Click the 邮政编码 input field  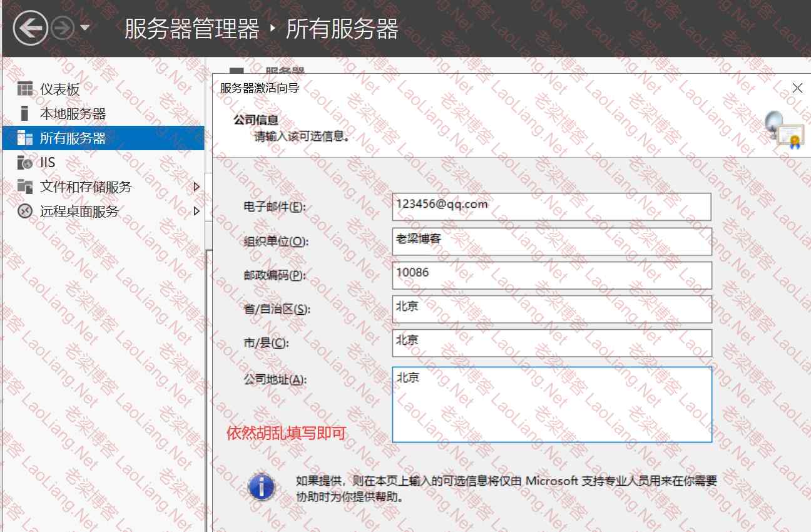(x=551, y=275)
